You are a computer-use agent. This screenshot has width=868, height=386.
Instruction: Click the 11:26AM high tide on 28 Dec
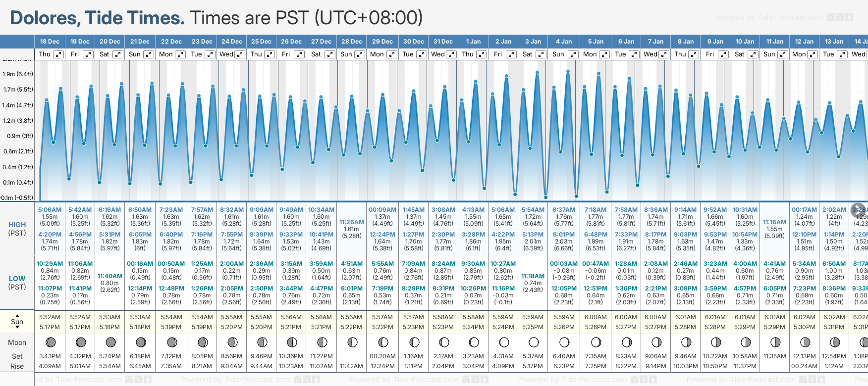click(352, 222)
